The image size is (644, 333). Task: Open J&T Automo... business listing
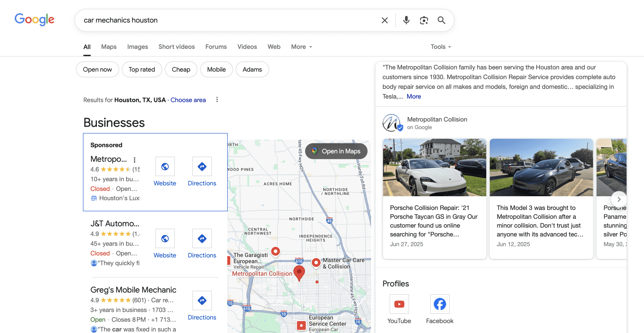tap(115, 223)
